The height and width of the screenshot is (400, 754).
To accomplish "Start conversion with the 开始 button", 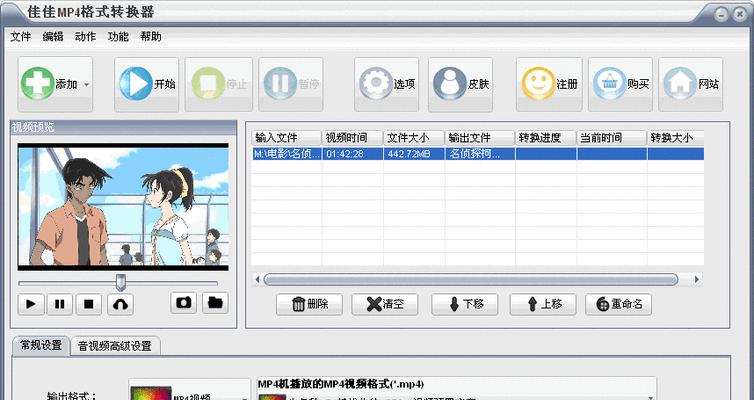I will (x=147, y=84).
